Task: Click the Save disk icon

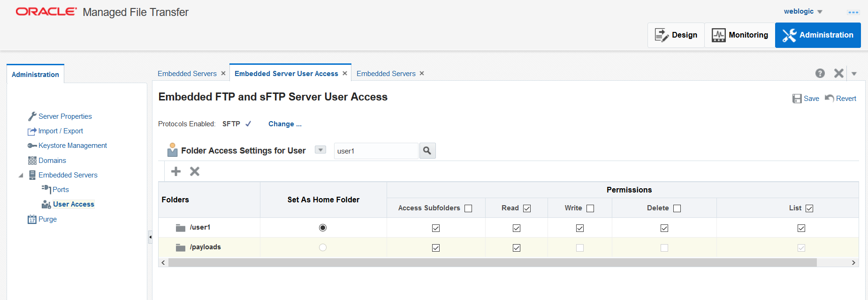Action: (x=797, y=99)
